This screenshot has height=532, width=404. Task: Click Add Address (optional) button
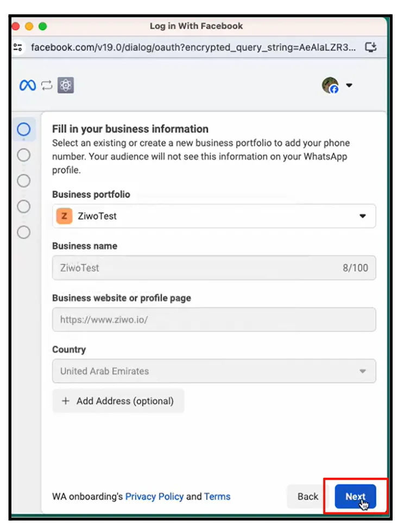click(118, 401)
